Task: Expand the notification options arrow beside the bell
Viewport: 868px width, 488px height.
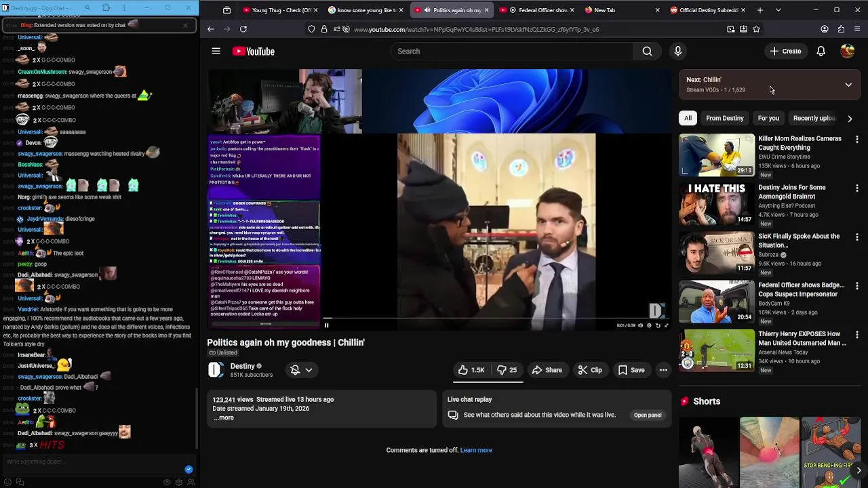Action: pos(309,370)
